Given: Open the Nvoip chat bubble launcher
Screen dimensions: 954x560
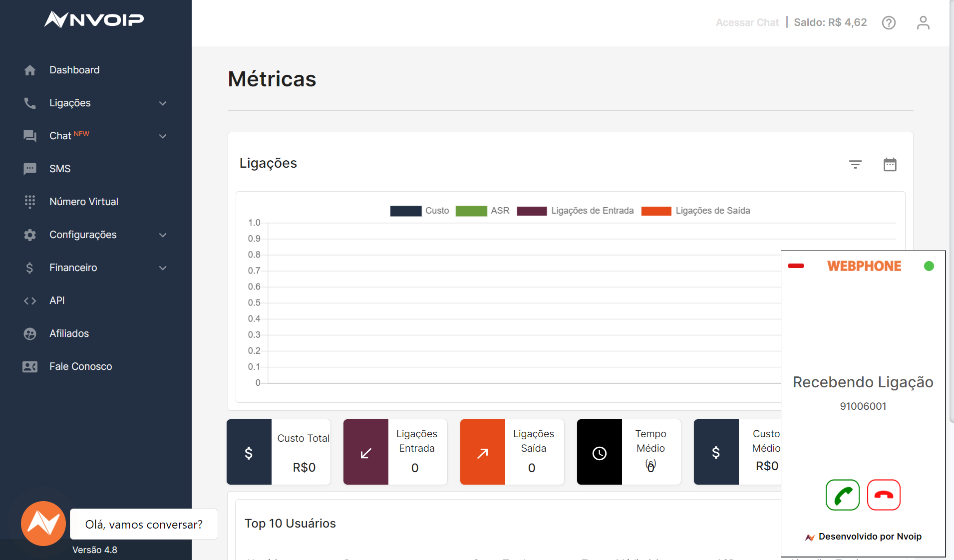Looking at the screenshot, I should click(x=43, y=524).
